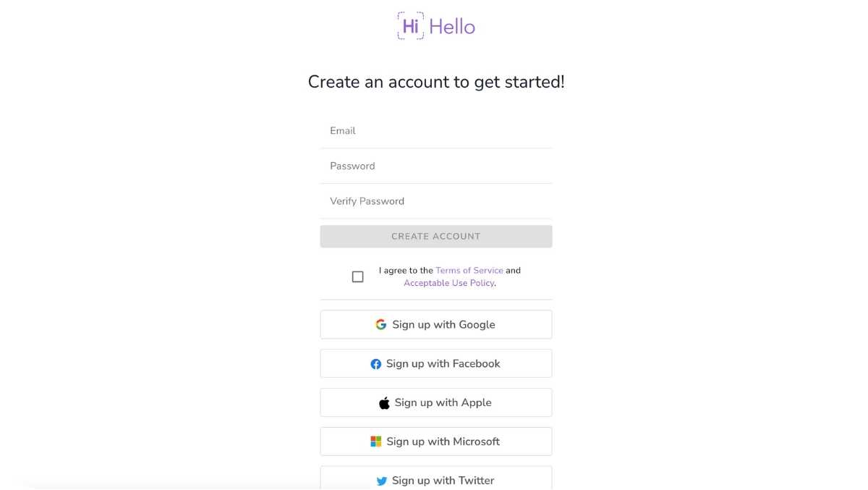Click the Facebook logo icon
The image size is (868, 490).
pyautogui.click(x=376, y=363)
